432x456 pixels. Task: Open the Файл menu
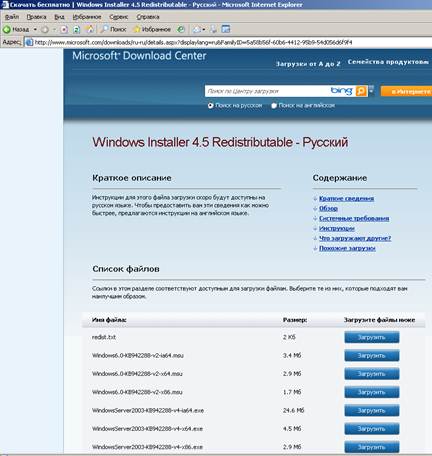12,17
